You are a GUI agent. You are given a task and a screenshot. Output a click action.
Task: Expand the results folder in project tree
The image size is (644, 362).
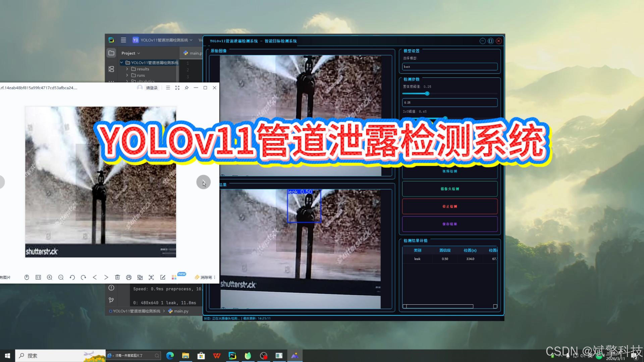point(127,69)
